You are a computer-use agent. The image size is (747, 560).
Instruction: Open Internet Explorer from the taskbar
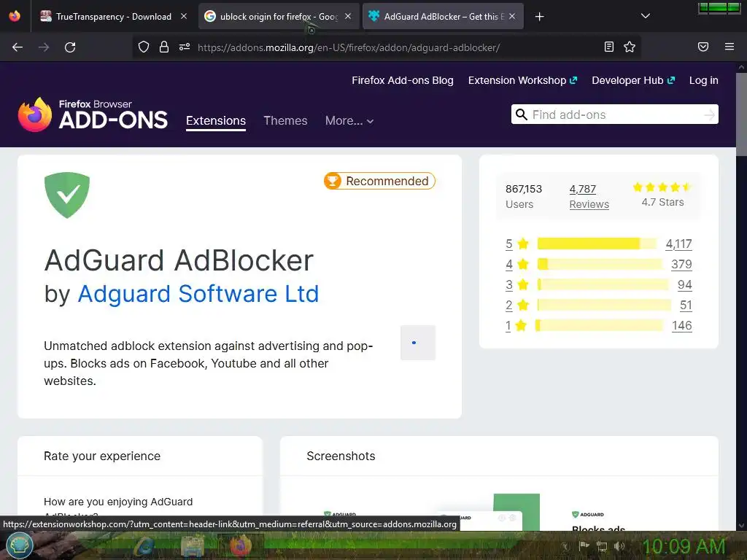click(x=144, y=546)
